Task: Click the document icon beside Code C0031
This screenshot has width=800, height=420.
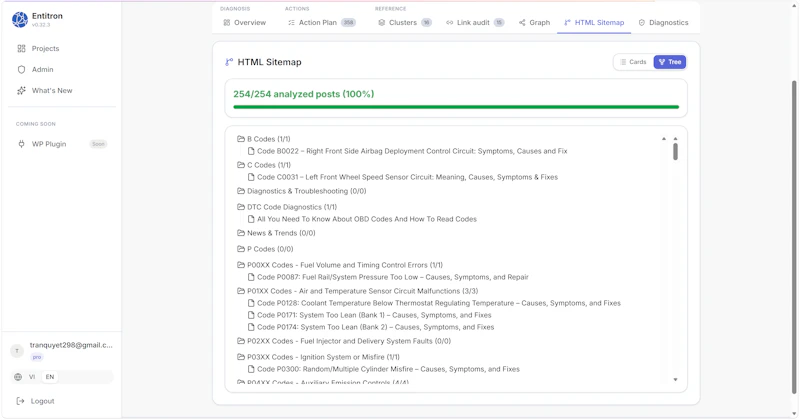Action: [x=251, y=177]
